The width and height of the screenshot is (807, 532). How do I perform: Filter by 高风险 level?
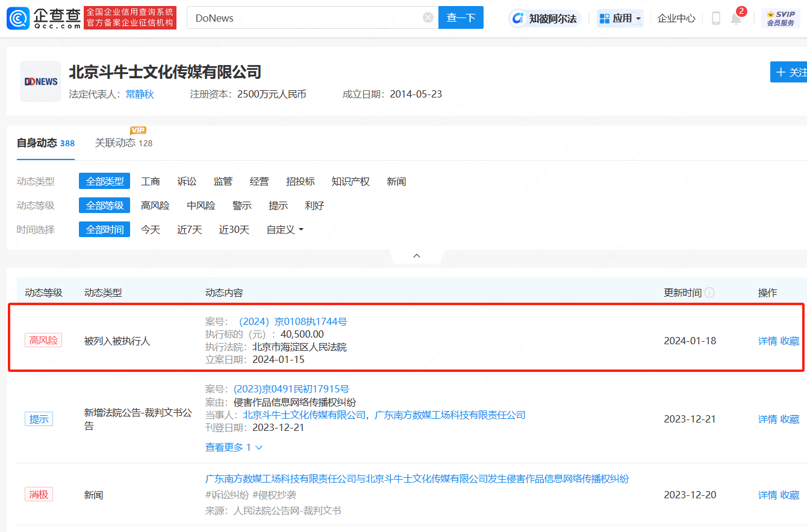155,205
